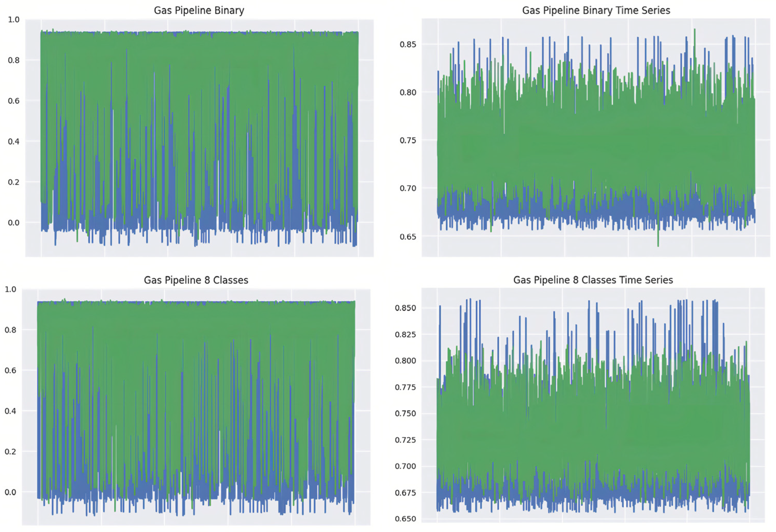Click the 0.65 tick on Binary Time Series

pyautogui.click(x=408, y=237)
